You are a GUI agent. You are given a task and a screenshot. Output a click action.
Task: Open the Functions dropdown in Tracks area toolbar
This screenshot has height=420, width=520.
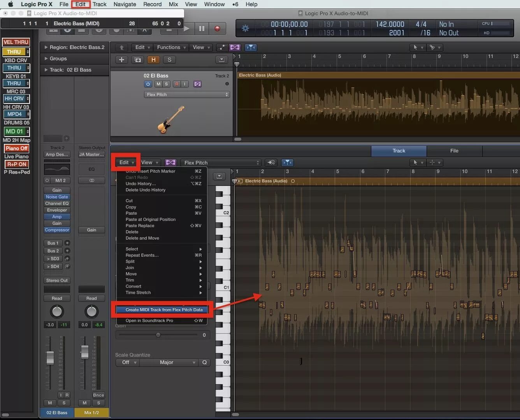(x=171, y=47)
